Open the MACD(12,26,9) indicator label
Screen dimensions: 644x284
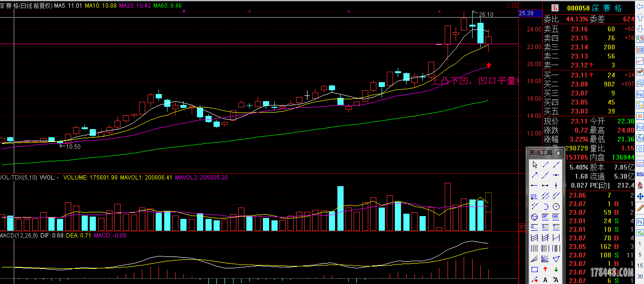18,236
